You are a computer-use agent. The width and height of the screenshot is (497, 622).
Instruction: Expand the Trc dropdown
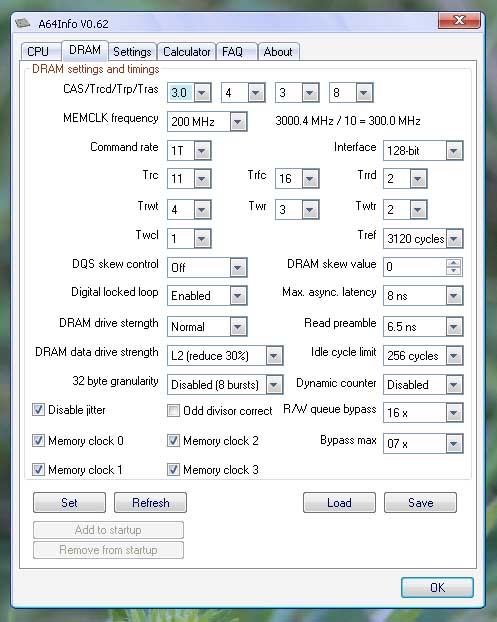(202, 179)
